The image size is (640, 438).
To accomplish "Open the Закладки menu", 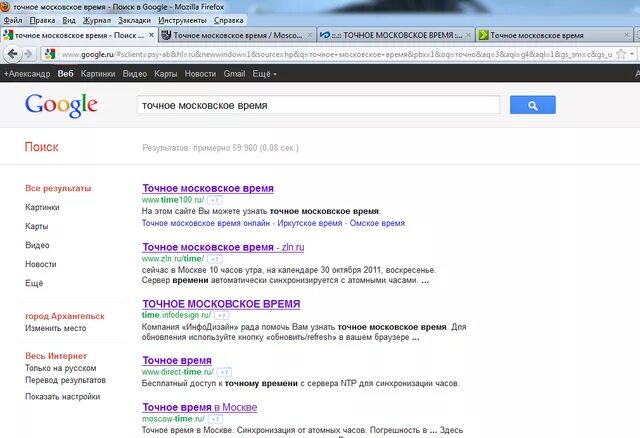I will coord(134,20).
